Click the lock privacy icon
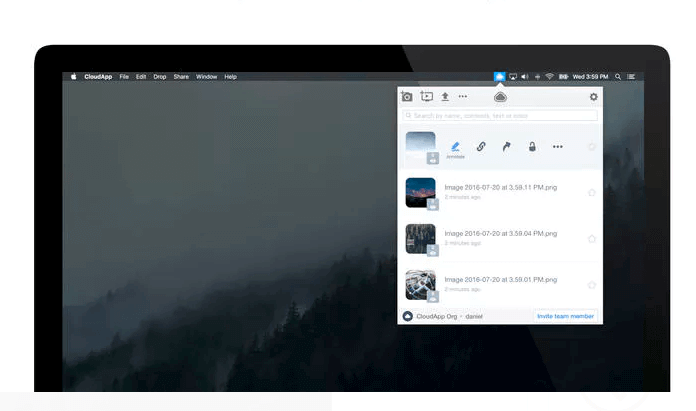The width and height of the screenshot is (696, 411). [532, 146]
